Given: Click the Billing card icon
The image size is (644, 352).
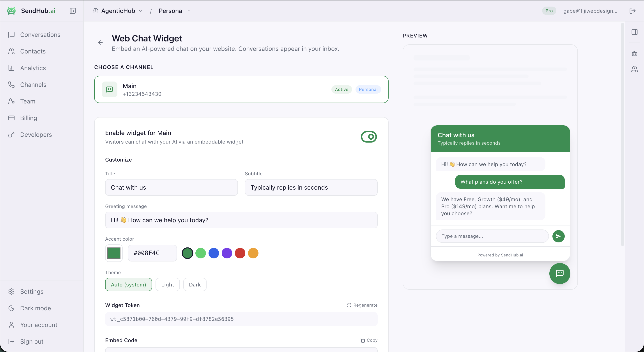Looking at the screenshot, I should (11, 118).
